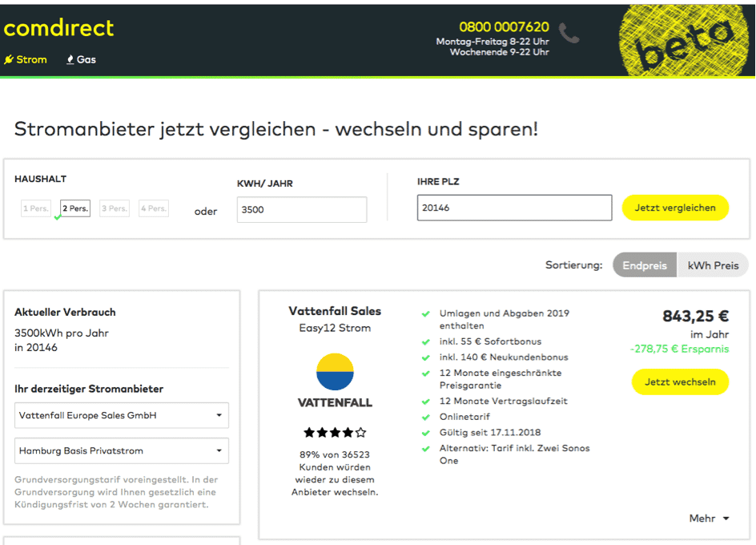This screenshot has height=545, width=756.
Task: Open the comdirect logo homepage
Action: tap(58, 29)
